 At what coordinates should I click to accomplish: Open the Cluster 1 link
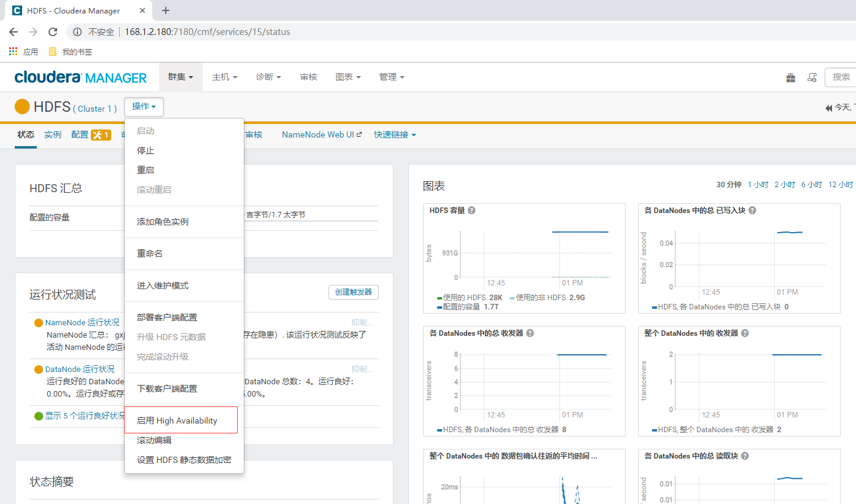click(95, 109)
